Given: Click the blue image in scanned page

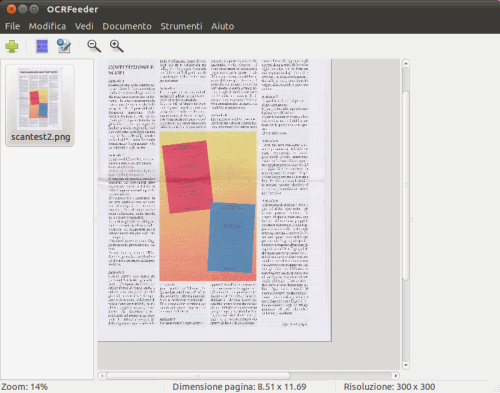Looking at the screenshot, I should point(231,237).
